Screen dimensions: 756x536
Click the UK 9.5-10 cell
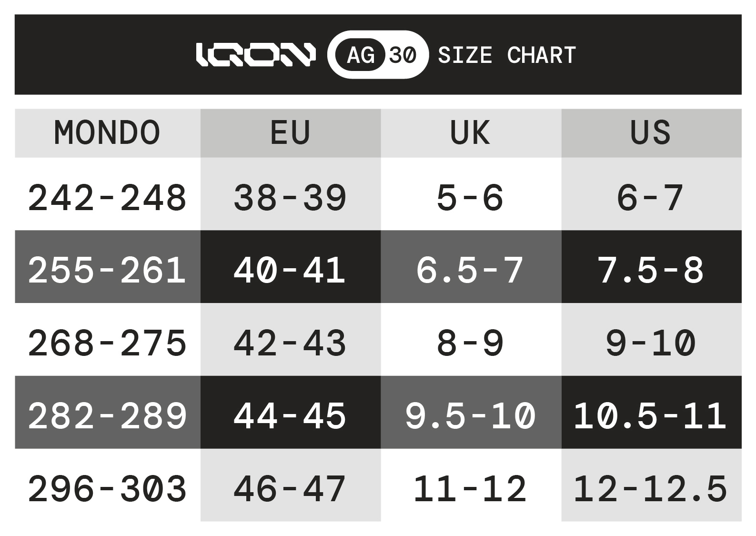[471, 415]
